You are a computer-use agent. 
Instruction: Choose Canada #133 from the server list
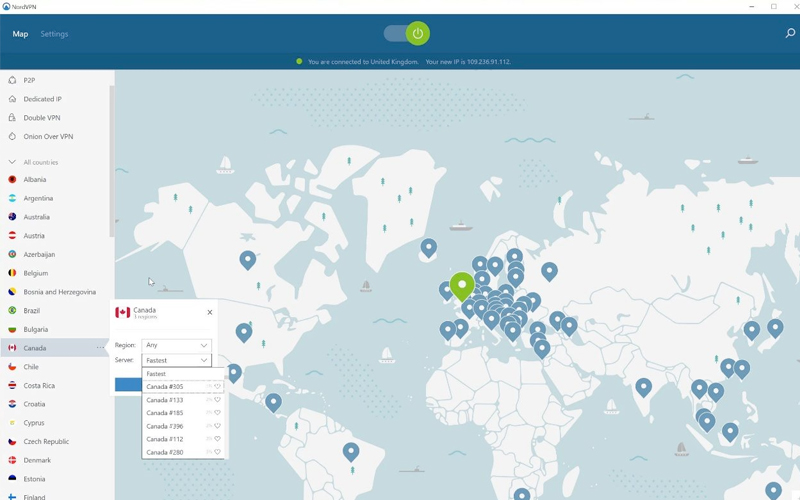click(x=165, y=400)
